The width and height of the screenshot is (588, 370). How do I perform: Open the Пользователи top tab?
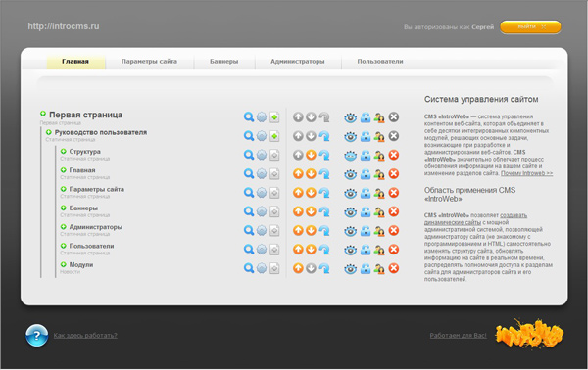(380, 62)
